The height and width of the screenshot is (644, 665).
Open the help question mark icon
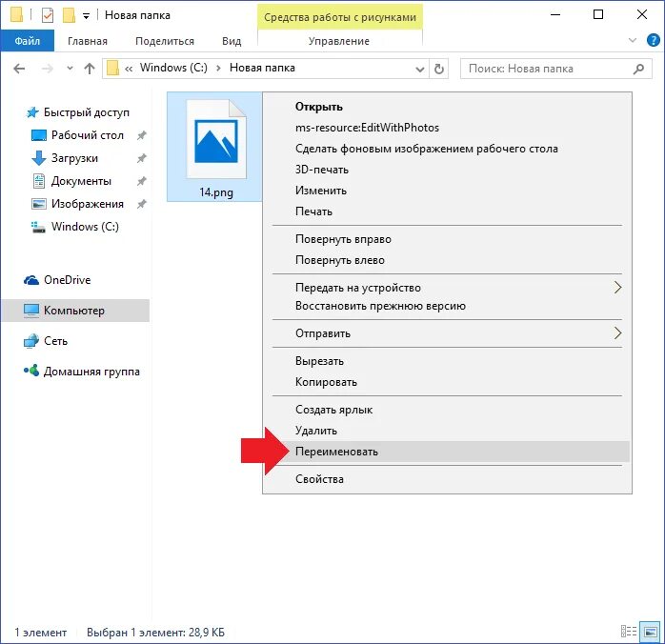click(654, 40)
